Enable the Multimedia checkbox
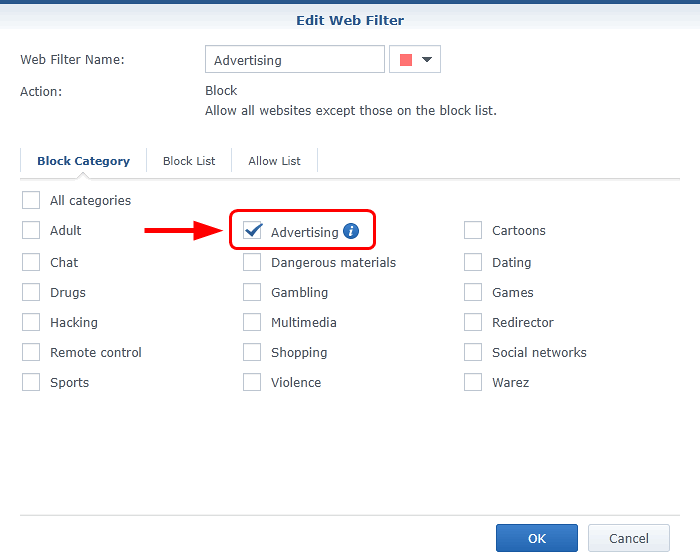The height and width of the screenshot is (560, 700). coord(252,323)
